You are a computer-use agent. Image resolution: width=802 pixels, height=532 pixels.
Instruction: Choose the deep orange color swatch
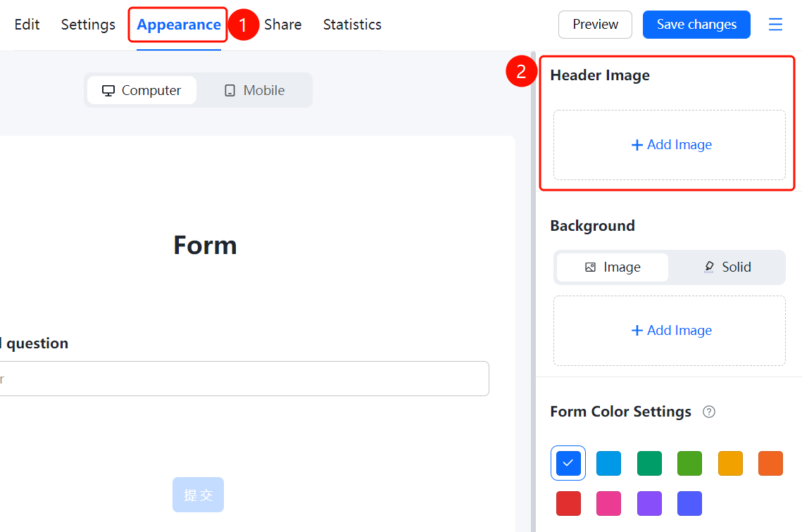771,464
